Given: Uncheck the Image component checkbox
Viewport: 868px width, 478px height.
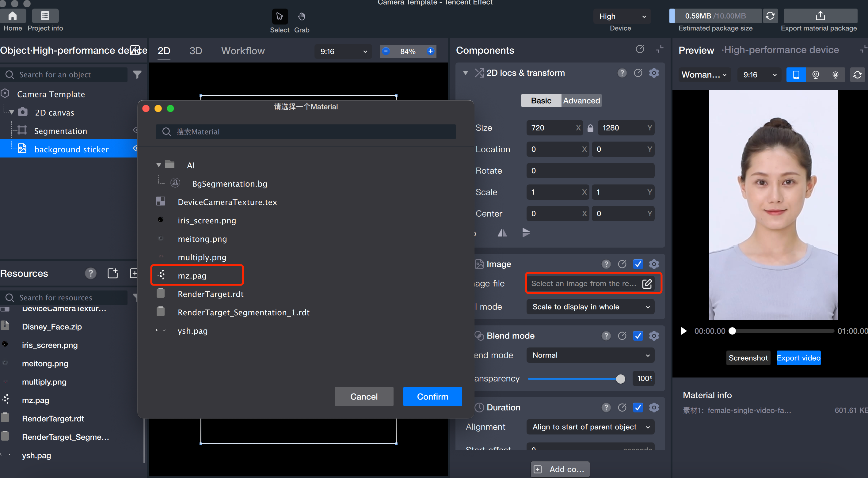Looking at the screenshot, I should click(x=638, y=264).
